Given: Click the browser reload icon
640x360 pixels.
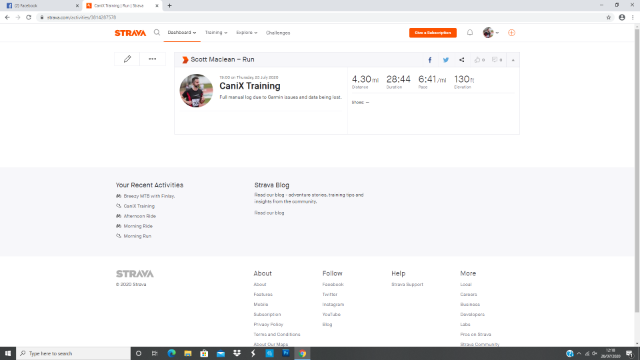Looking at the screenshot, I should coord(29,17).
